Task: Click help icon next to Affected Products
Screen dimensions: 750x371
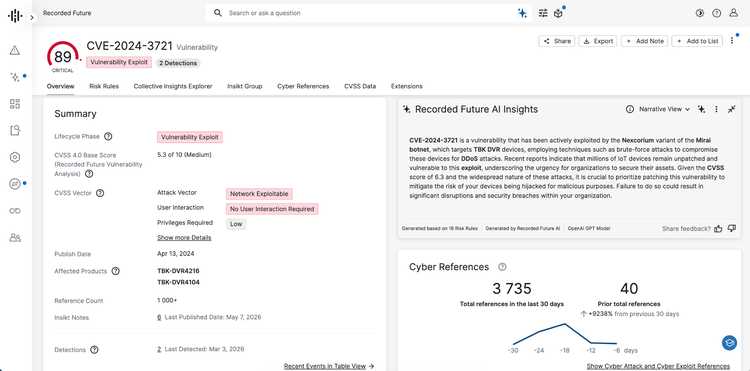Action: 115,271
